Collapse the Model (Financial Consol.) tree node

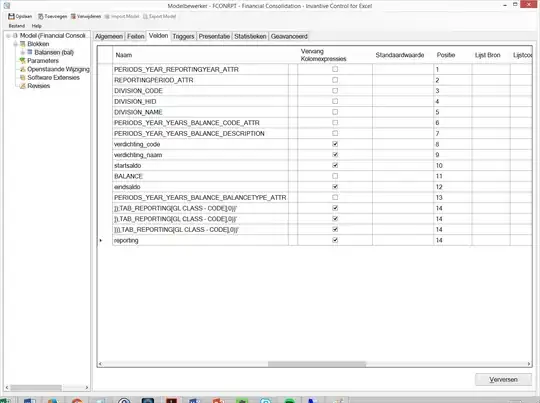[8, 35]
